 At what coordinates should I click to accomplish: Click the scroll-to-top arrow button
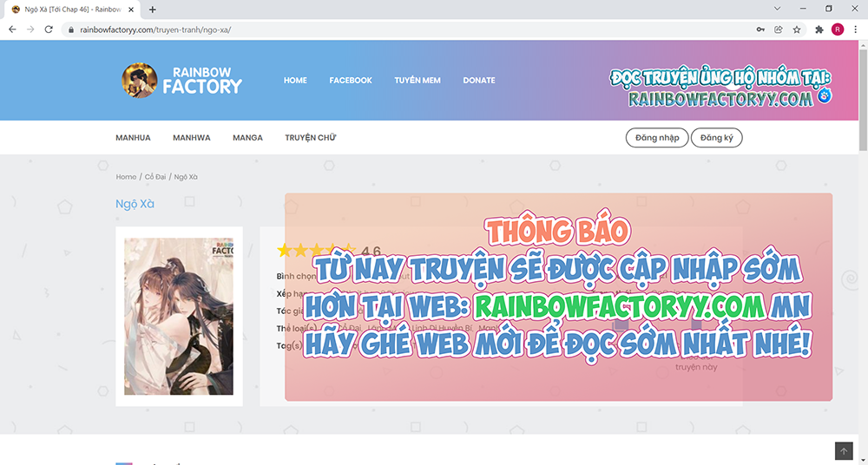pos(844,451)
